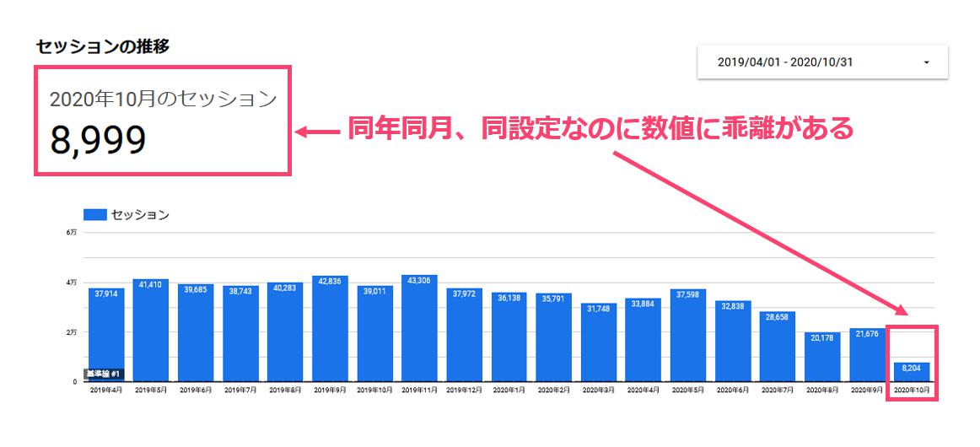Click the 2019年7月 axis label
The image size is (980, 447).
240,390
